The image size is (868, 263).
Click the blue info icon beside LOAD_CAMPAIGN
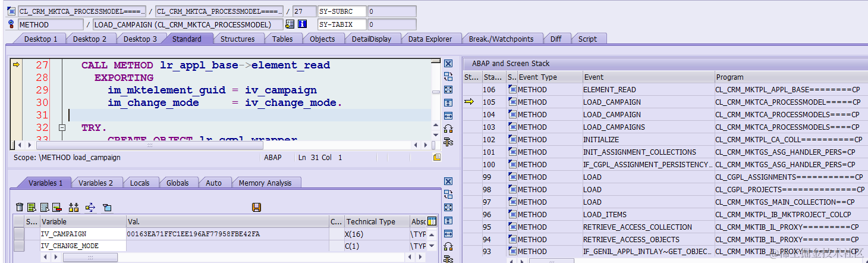[302, 24]
